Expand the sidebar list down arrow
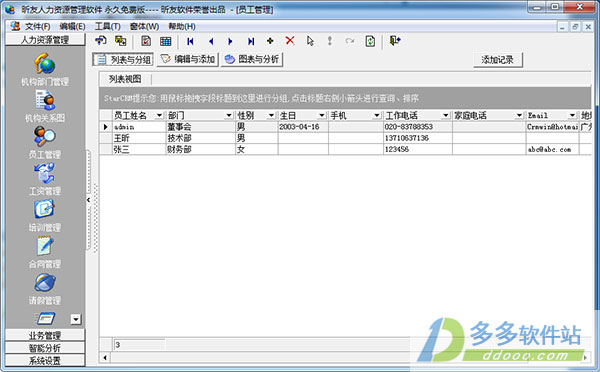Screen dimensions: 600x372 (x=76, y=319)
